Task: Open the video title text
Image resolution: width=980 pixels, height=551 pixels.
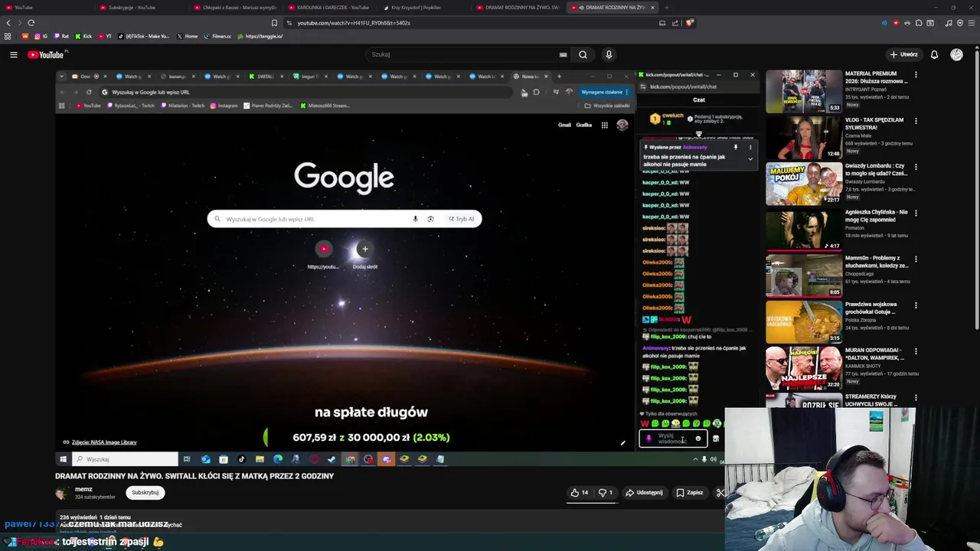Action: tap(194, 476)
